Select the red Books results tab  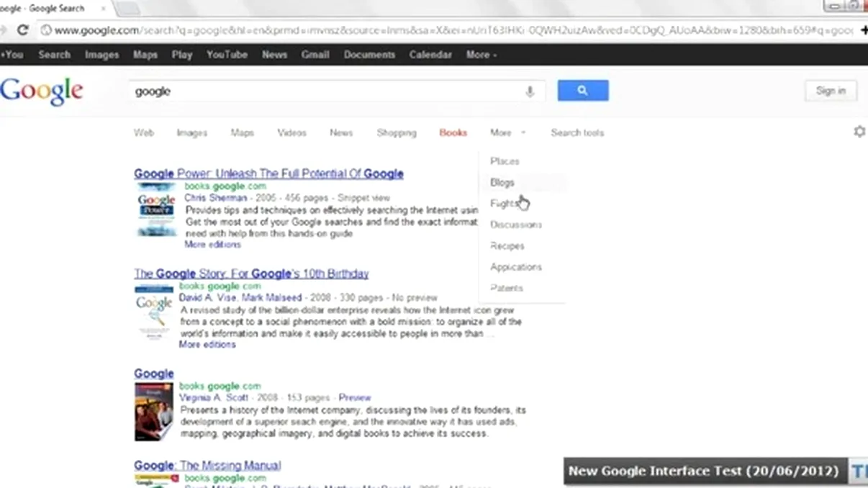(453, 133)
